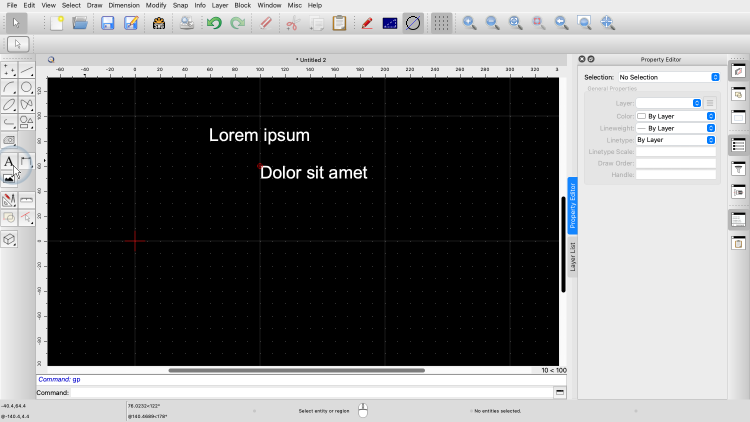
Task: Switch to the Layer List side tab
Action: pyautogui.click(x=573, y=256)
